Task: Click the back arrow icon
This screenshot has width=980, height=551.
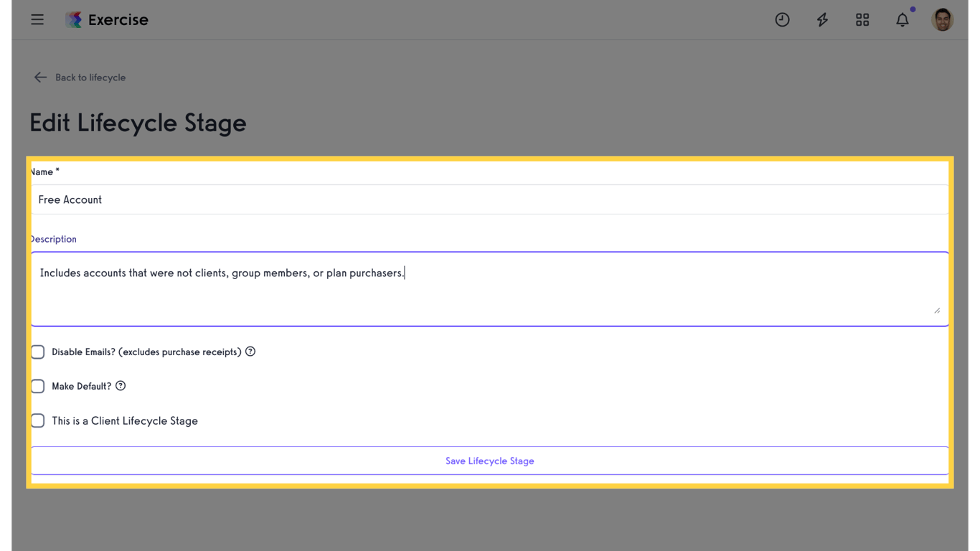Action: point(40,77)
